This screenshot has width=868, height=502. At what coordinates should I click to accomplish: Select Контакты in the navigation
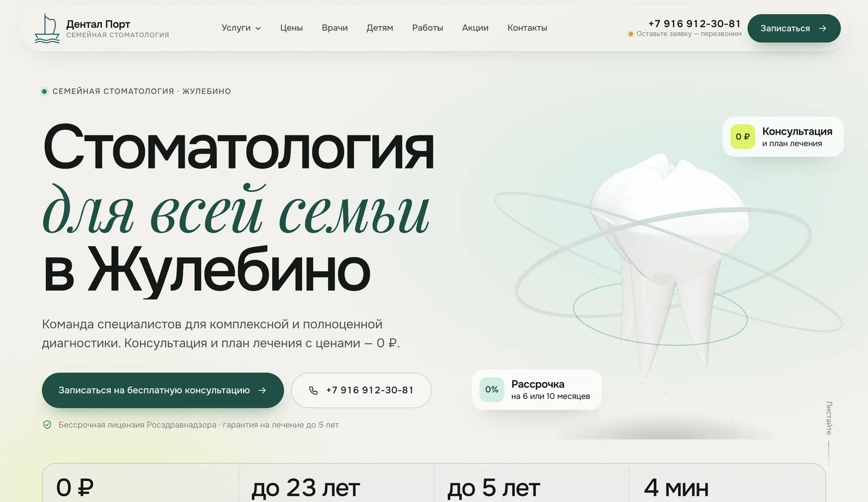click(527, 28)
